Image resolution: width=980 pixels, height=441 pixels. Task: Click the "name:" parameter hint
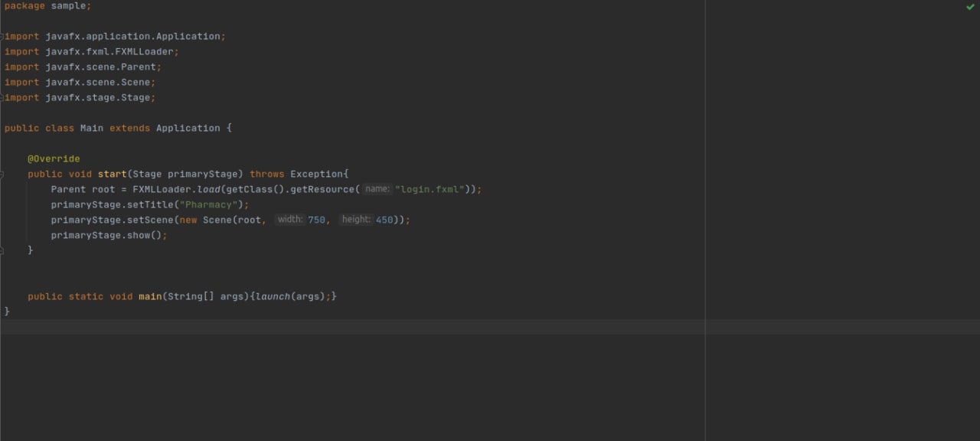(377, 189)
